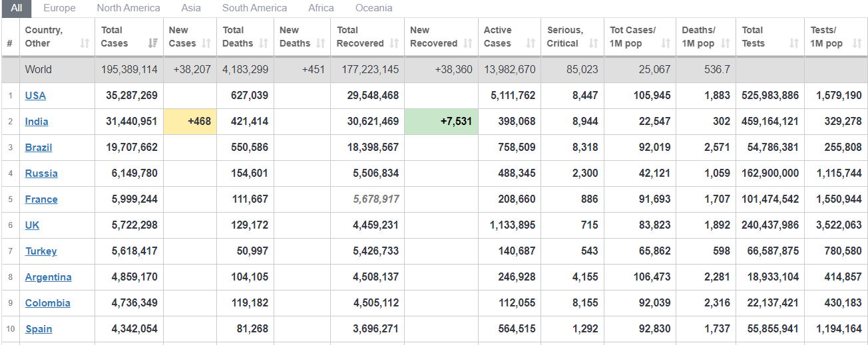Click UK tests per 1M 3,522,063
868x345 pixels.
pyautogui.click(x=839, y=225)
